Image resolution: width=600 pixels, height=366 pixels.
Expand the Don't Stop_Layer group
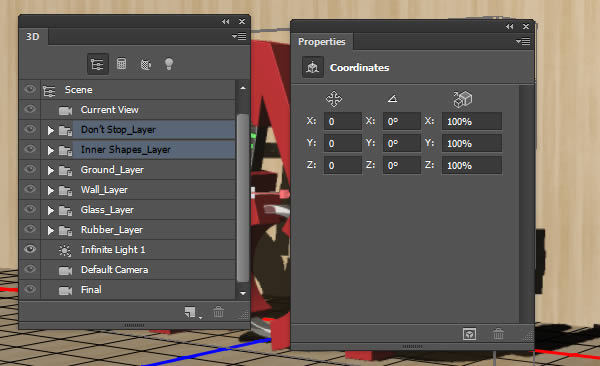click(x=50, y=131)
